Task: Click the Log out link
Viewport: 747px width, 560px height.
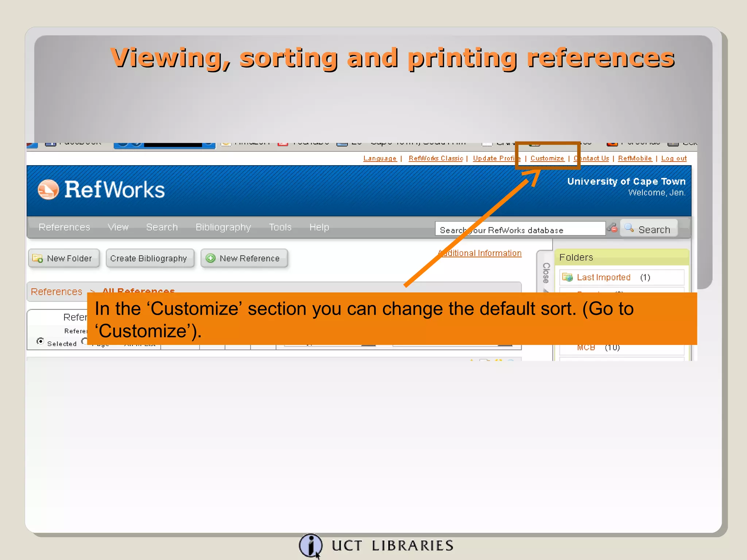Action: point(674,158)
